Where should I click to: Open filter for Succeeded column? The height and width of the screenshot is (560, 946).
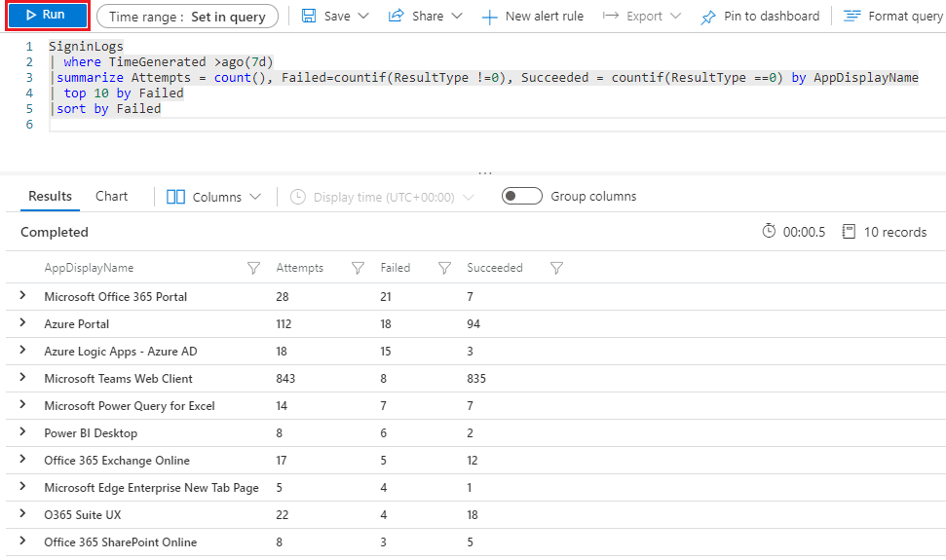(556, 268)
